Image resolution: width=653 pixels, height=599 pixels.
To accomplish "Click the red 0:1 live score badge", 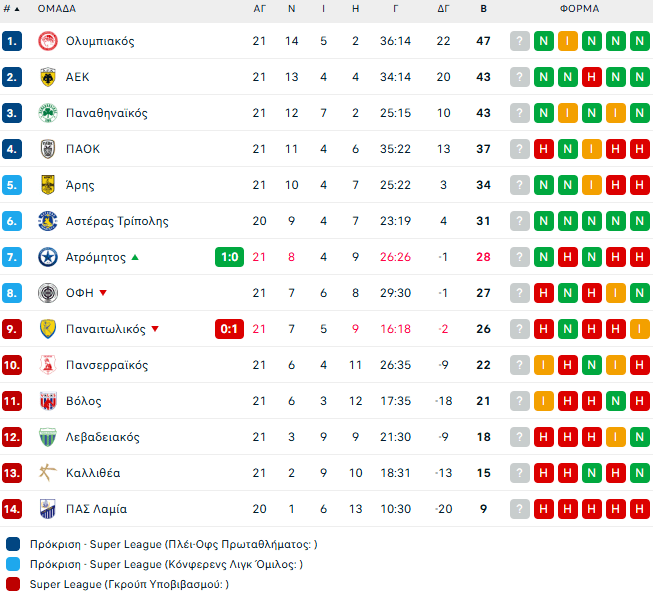I will point(228,329).
